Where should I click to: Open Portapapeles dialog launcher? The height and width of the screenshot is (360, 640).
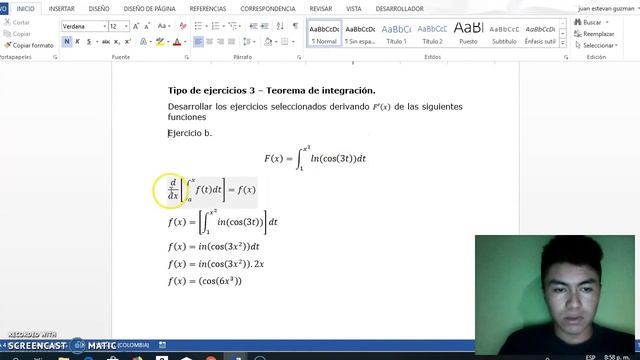(55, 58)
